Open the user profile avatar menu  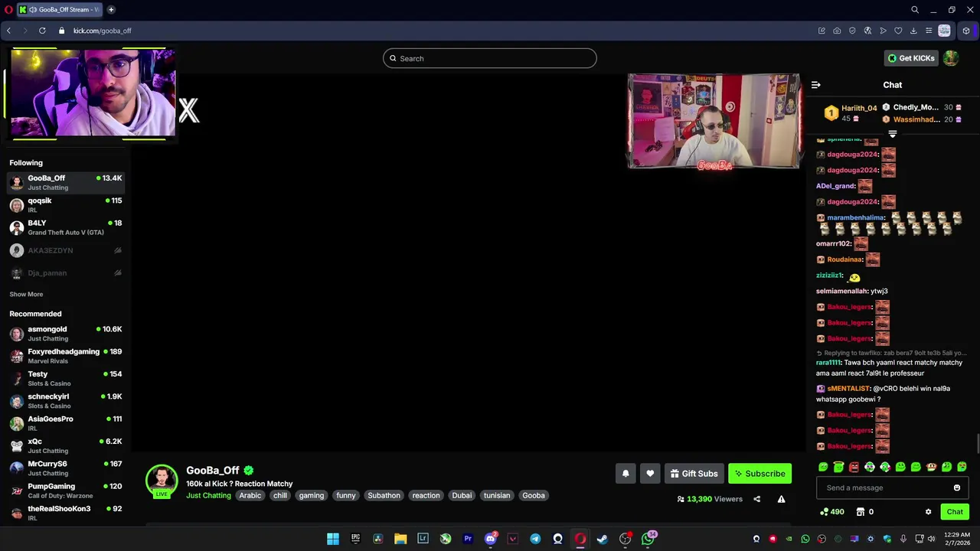point(951,58)
